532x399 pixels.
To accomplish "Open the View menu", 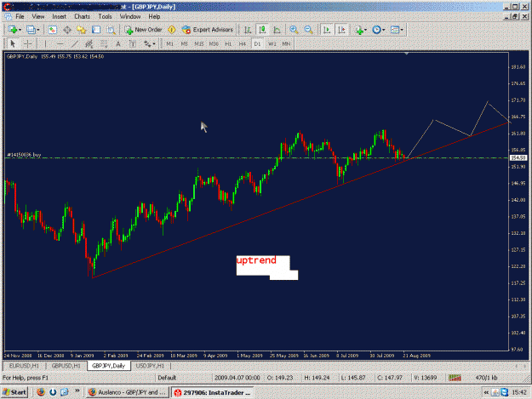I will [38, 16].
